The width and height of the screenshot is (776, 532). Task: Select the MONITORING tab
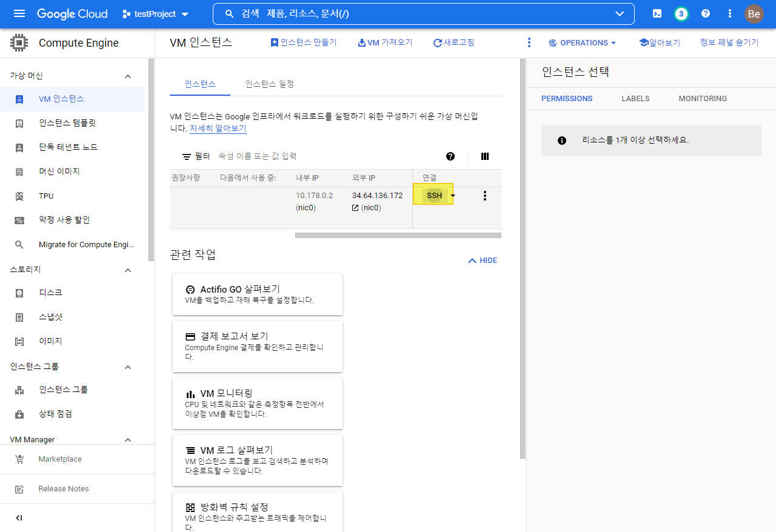703,99
